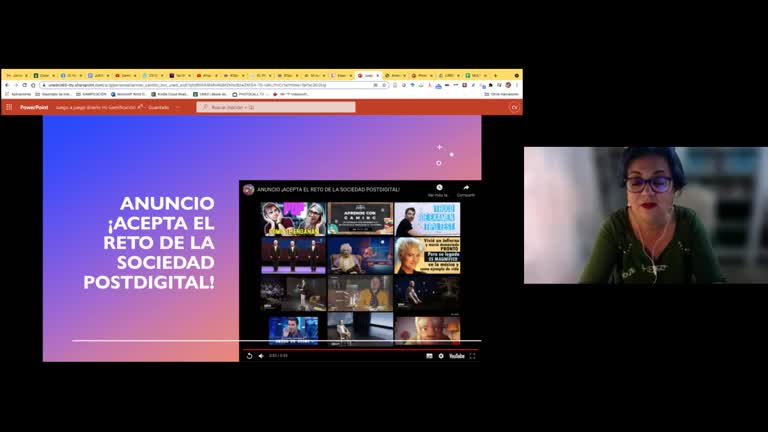Click the browser back arrow

[x=8, y=85]
